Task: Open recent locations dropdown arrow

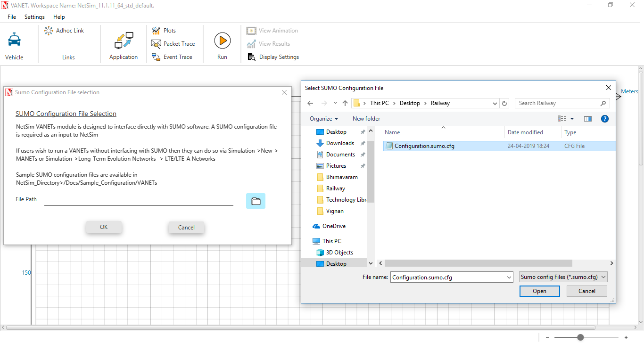Action: (335, 103)
